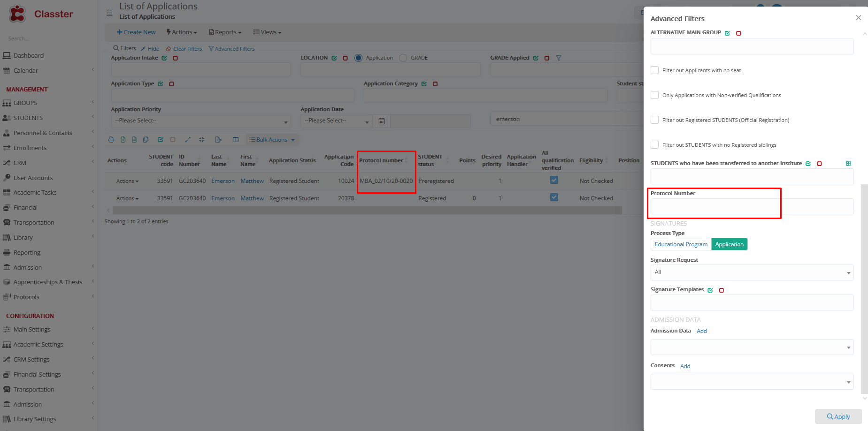Image resolution: width=868 pixels, height=431 pixels.
Task: Click the column layout icon
Action: (x=236, y=140)
